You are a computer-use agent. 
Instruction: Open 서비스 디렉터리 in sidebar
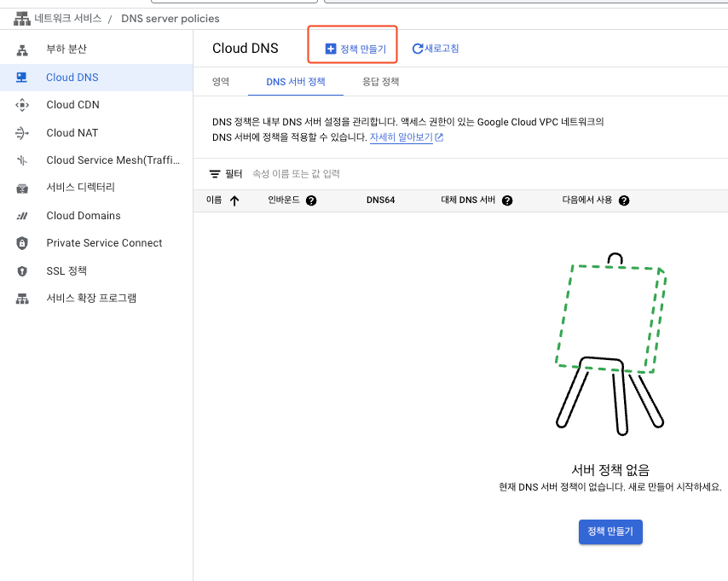click(80, 188)
